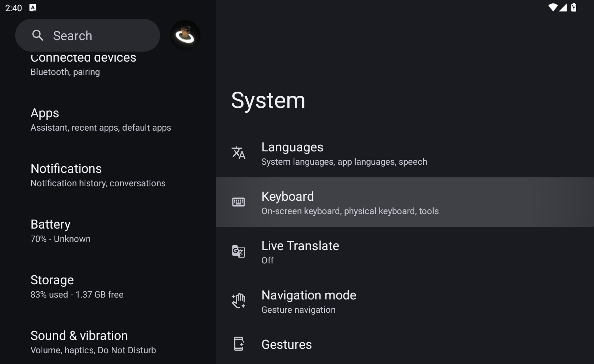The image size is (594, 364).
Task: Click the search magnifier icon
Action: 37,35
